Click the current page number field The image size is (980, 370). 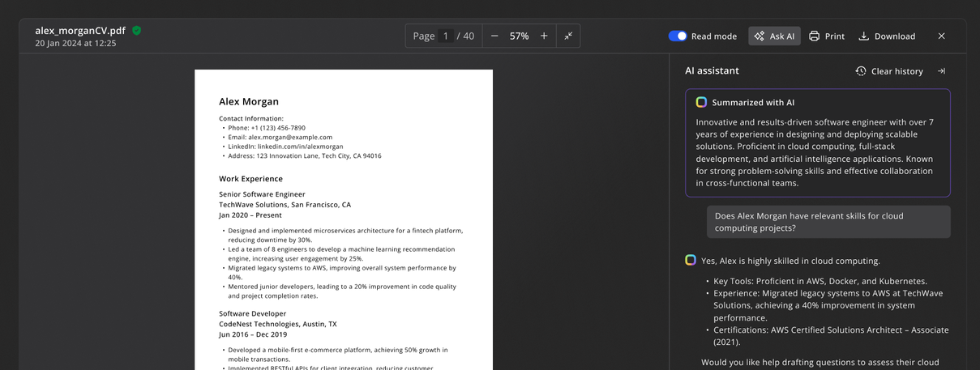tap(445, 36)
